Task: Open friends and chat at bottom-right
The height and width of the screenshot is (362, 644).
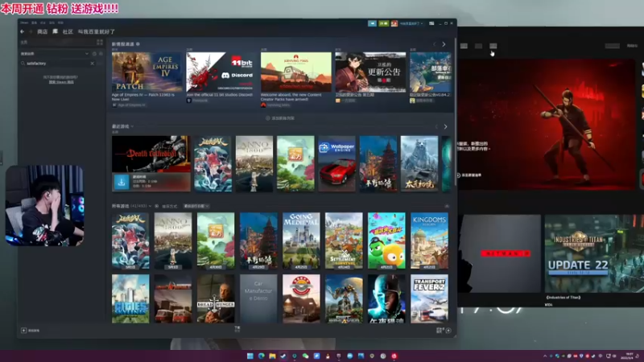Action: tap(444, 331)
